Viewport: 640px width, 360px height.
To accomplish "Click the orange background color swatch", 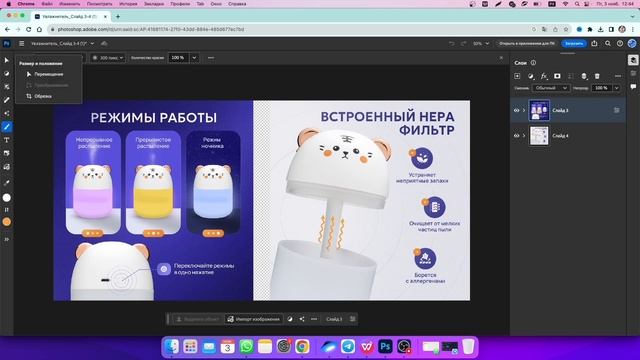I will 7,222.
